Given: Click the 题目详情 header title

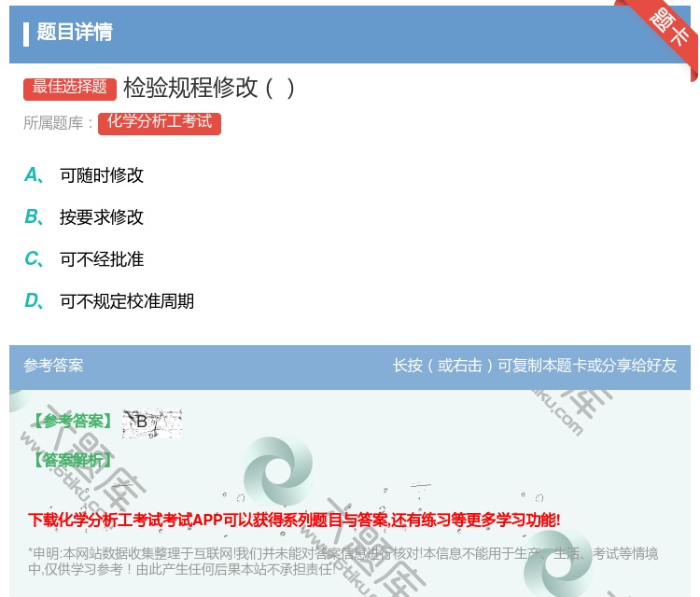Looking at the screenshot, I should 75,32.
